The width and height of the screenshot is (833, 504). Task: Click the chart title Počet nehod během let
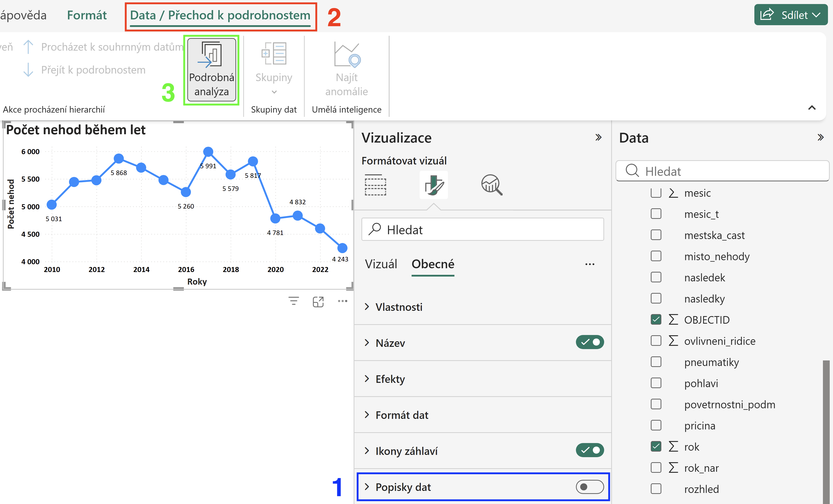pos(76,130)
